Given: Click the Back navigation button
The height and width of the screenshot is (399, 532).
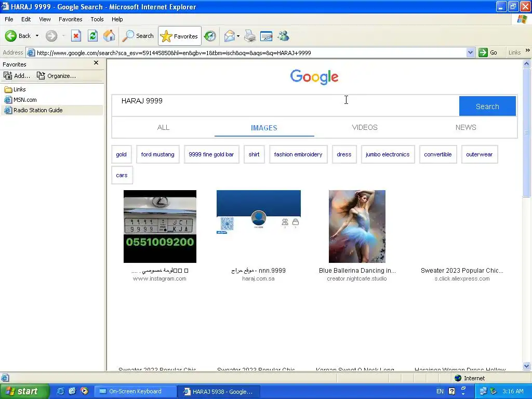Looking at the screenshot, I should pos(18,36).
